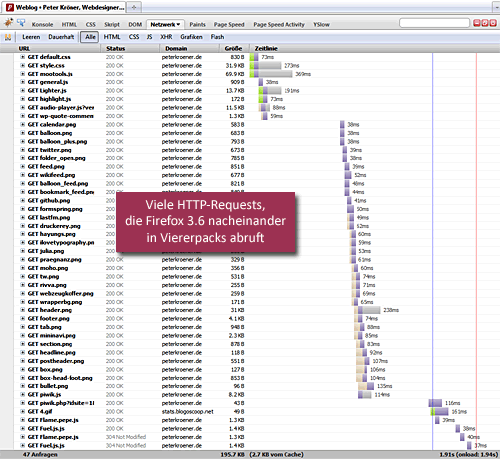500x459 pixels.
Task: Filter requests by XHR
Action: [166, 37]
